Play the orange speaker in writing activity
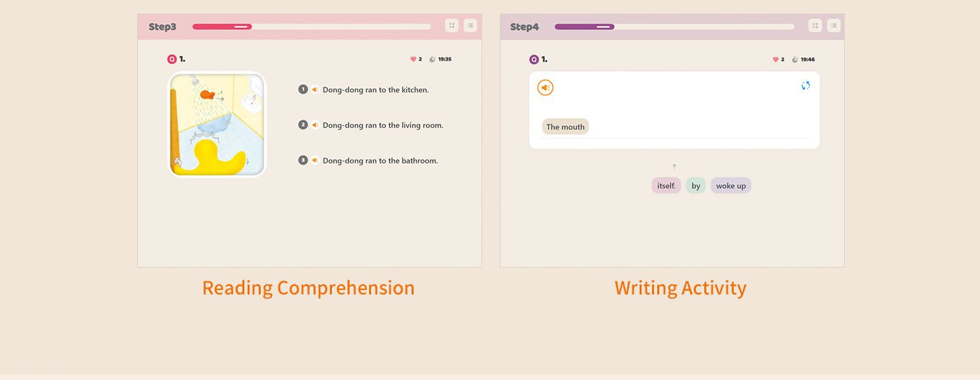The image size is (980, 380). pyautogui.click(x=546, y=87)
